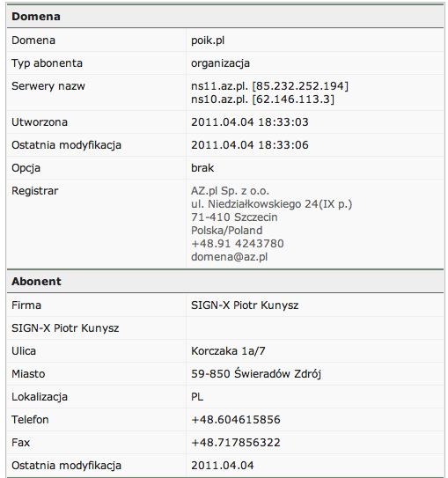Select the Firma value SIGN-X Piotr Kunysz
This screenshot has height=478, width=448.
point(245,305)
